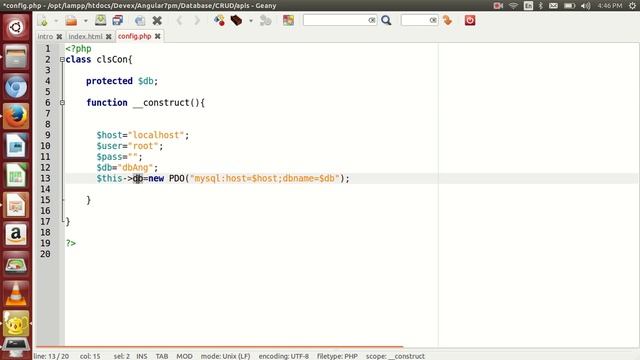
Task: Click the 'root' string on line 10
Action: click(x=143, y=146)
